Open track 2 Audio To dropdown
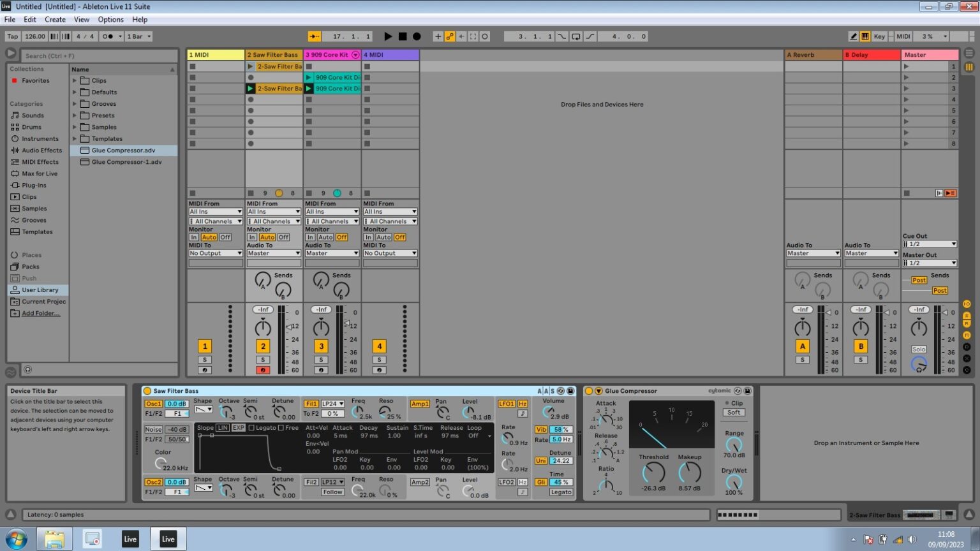The width and height of the screenshot is (980, 551). [x=274, y=253]
